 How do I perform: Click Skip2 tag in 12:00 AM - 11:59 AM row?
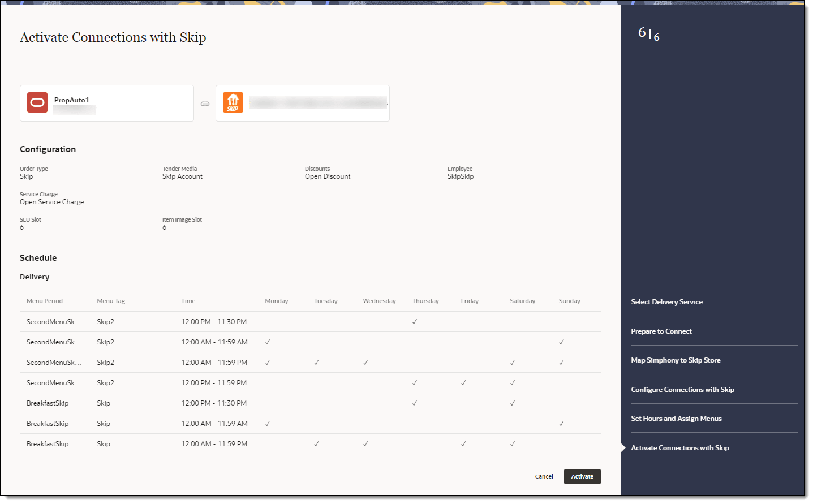point(105,342)
